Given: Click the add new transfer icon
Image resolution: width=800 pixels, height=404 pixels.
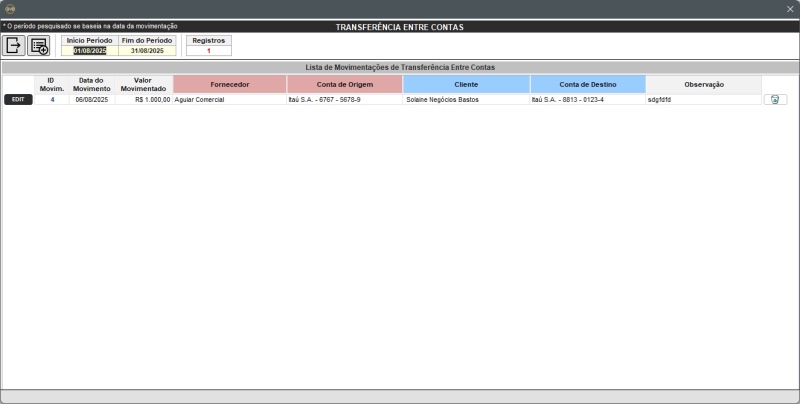Looking at the screenshot, I should pyautogui.click(x=39, y=45).
